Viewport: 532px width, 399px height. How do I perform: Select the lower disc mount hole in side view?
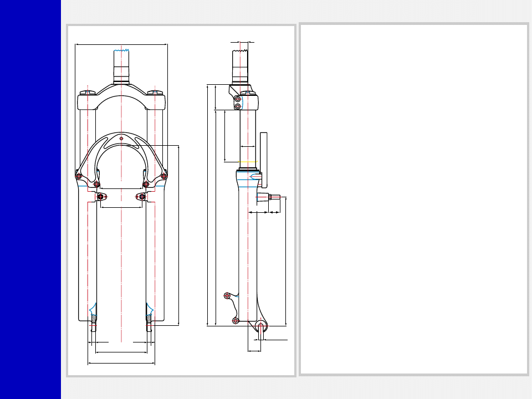[x=236, y=320]
